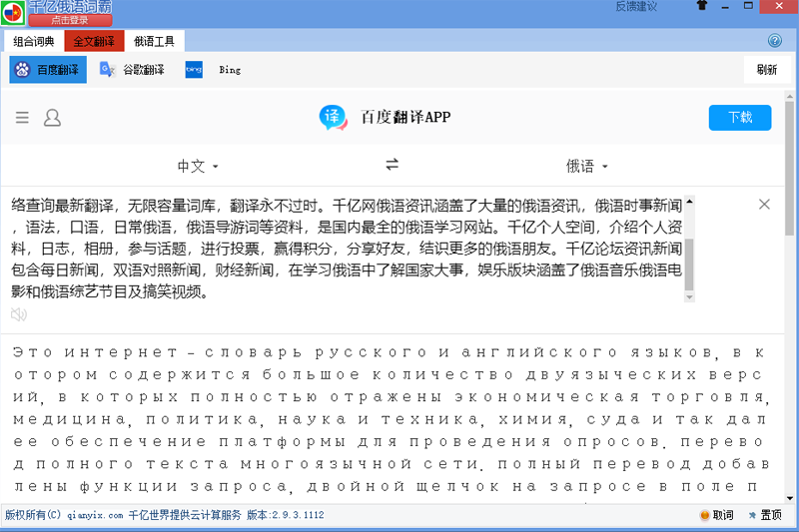
Task: Expand the 俄语 target language dropdown
Action: click(x=586, y=166)
